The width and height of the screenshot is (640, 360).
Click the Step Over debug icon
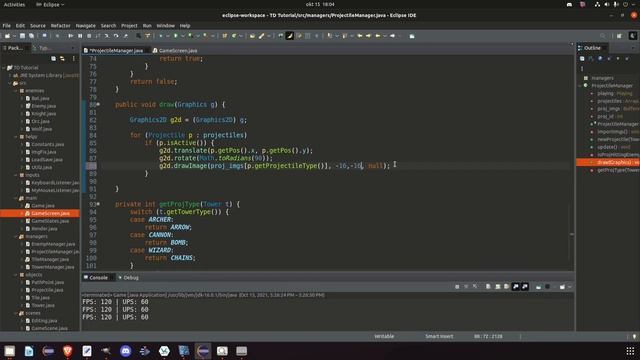tap(116, 36)
